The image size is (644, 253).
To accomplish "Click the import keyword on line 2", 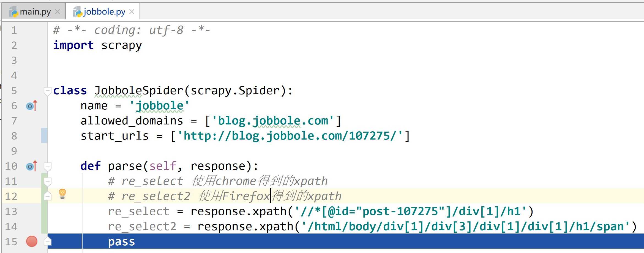I will (x=73, y=45).
